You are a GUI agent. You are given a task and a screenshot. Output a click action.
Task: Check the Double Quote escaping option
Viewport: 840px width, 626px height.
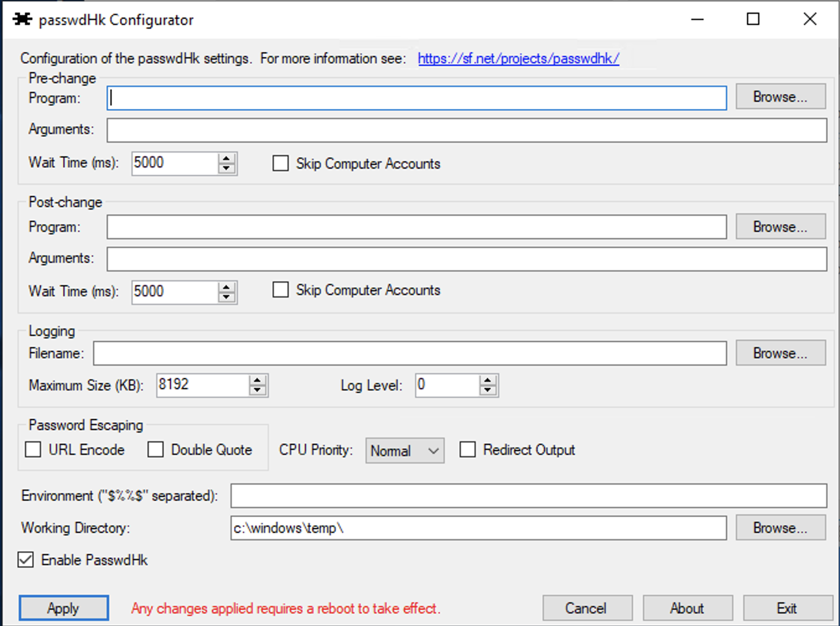click(x=155, y=450)
